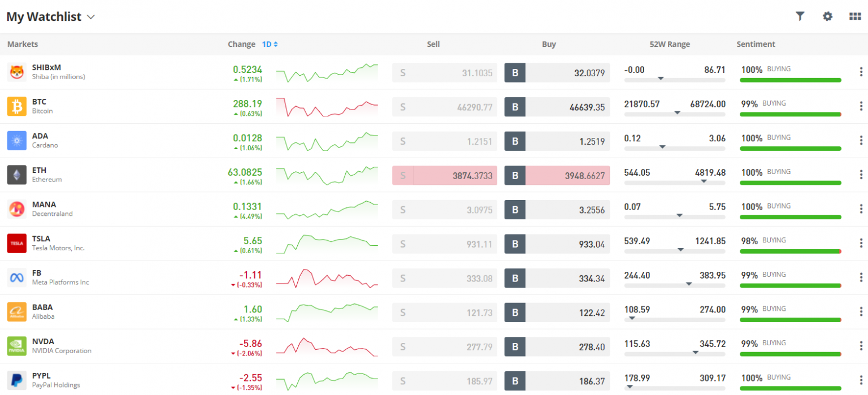Screen dimensions: 868x395
Task: Expand the My Watchlist dropdown
Action: (90, 16)
